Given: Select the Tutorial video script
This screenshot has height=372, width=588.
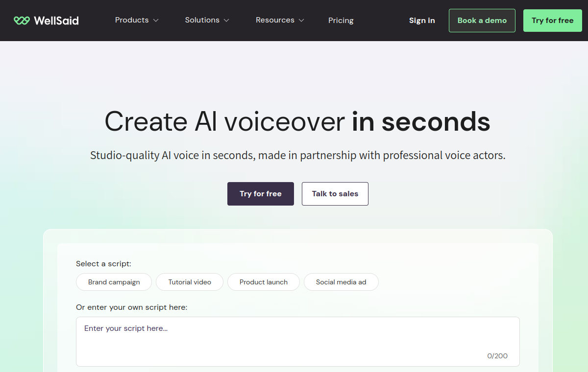Looking at the screenshot, I should click(x=190, y=282).
